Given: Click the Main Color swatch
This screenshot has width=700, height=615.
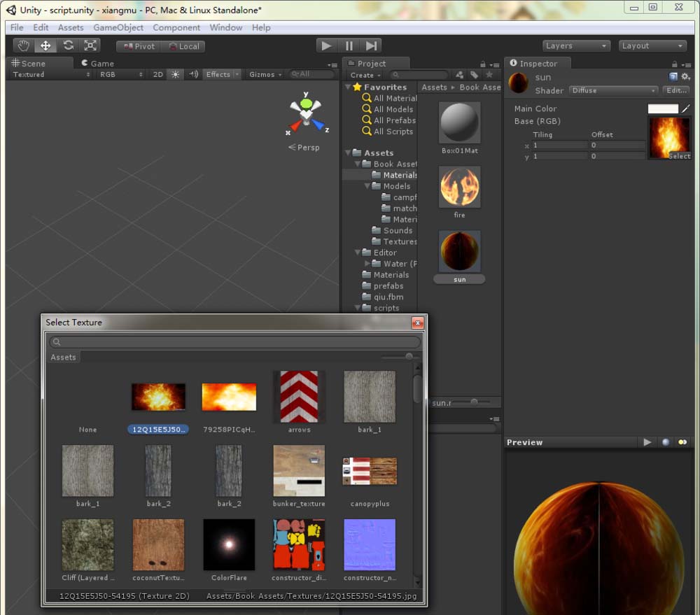Looking at the screenshot, I should (x=663, y=108).
